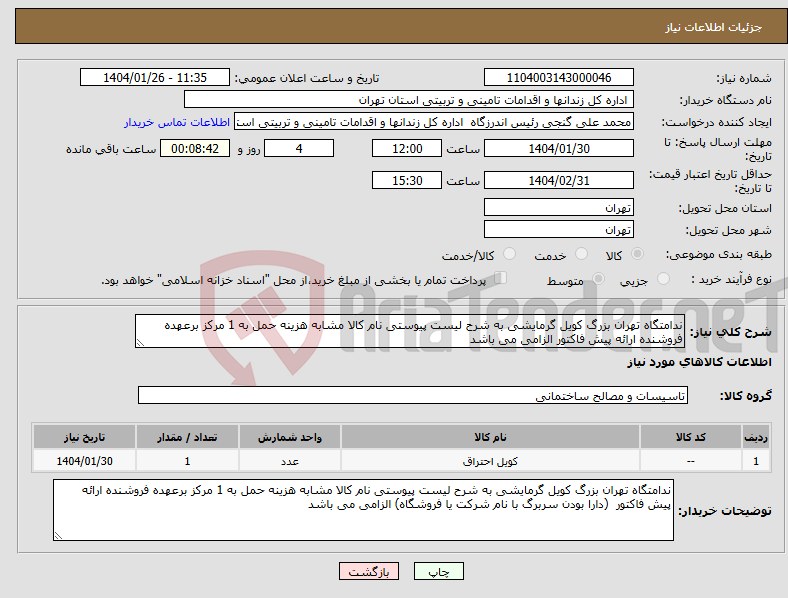The image size is (788, 598).
Task: Click the کد کالا cell showing --
Action: tap(691, 461)
